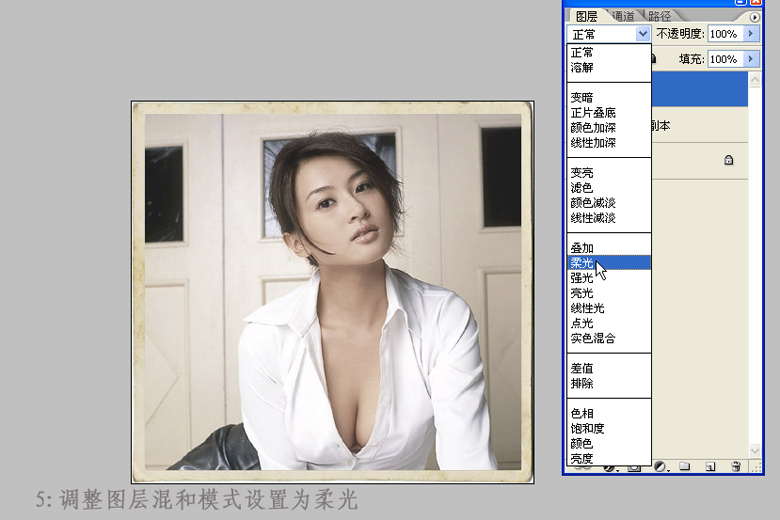Select 亮度 blend mode
Viewport: 780px width, 520px height.
click(609, 458)
